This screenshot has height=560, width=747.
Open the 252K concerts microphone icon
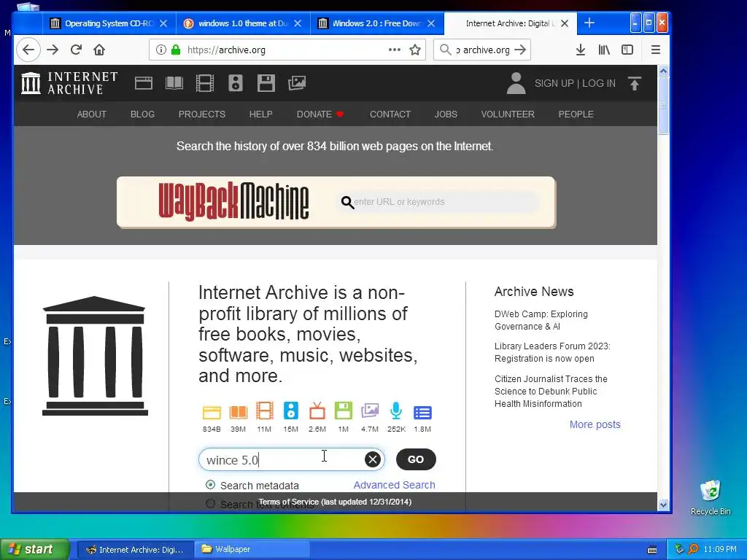click(x=396, y=411)
